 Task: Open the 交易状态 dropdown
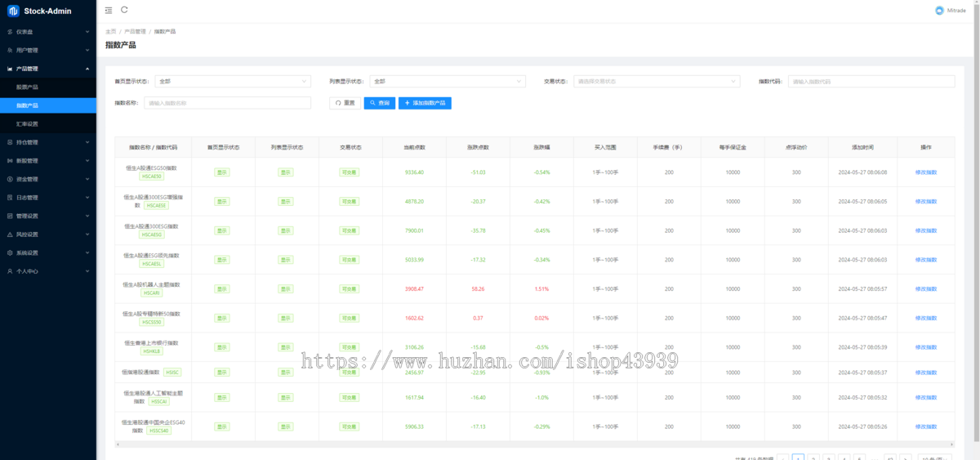[x=657, y=82]
